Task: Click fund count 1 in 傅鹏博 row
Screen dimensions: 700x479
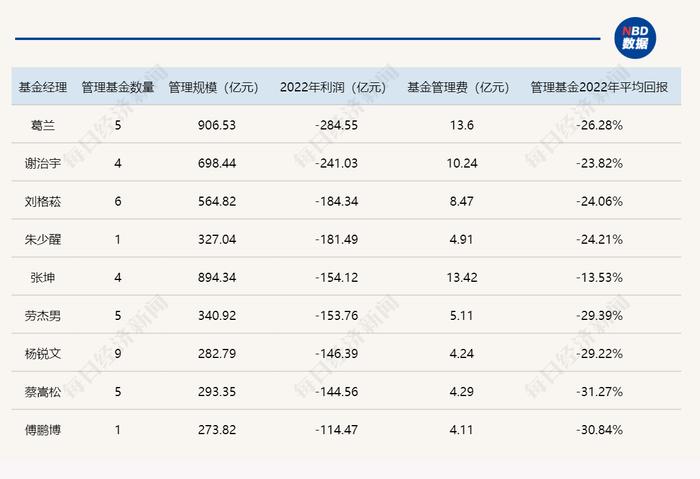Action: pyautogui.click(x=118, y=430)
